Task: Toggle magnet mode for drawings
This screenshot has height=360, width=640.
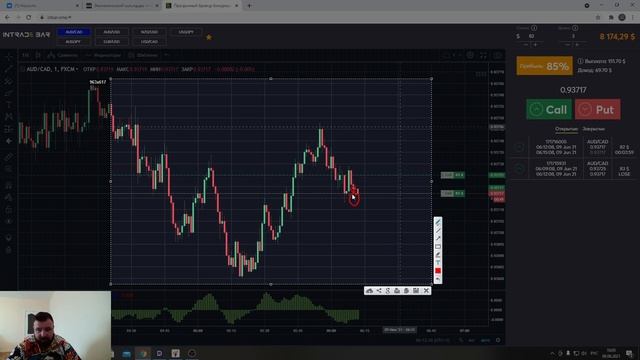Action: (x=9, y=185)
